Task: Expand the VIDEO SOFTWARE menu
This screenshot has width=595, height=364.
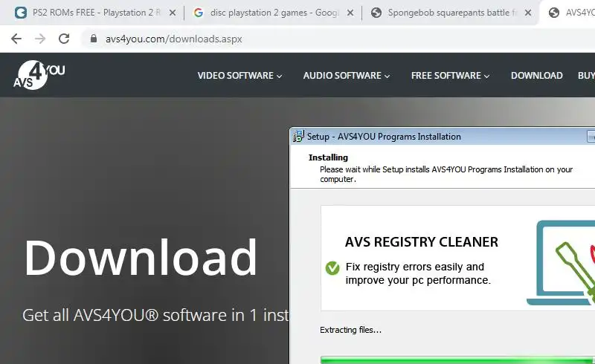Action: (239, 76)
